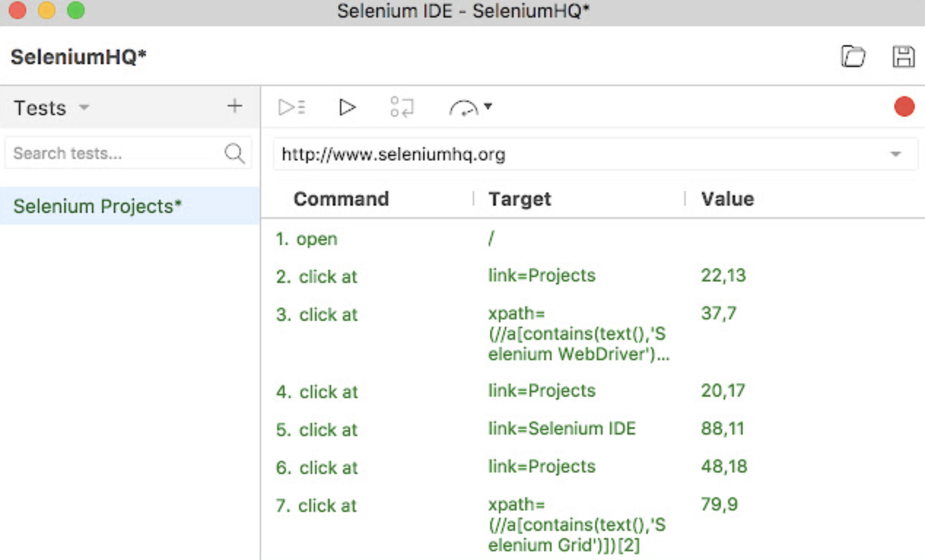This screenshot has width=925, height=560.
Task: Click the Target column header
Action: (x=519, y=199)
